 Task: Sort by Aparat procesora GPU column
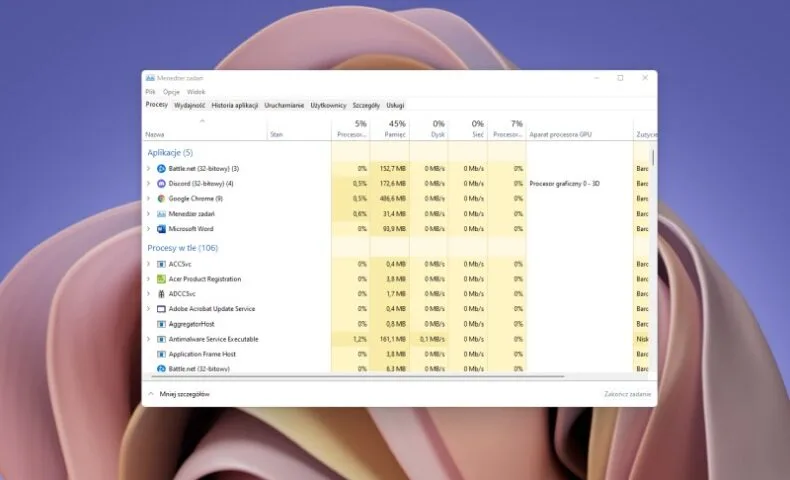pos(579,129)
